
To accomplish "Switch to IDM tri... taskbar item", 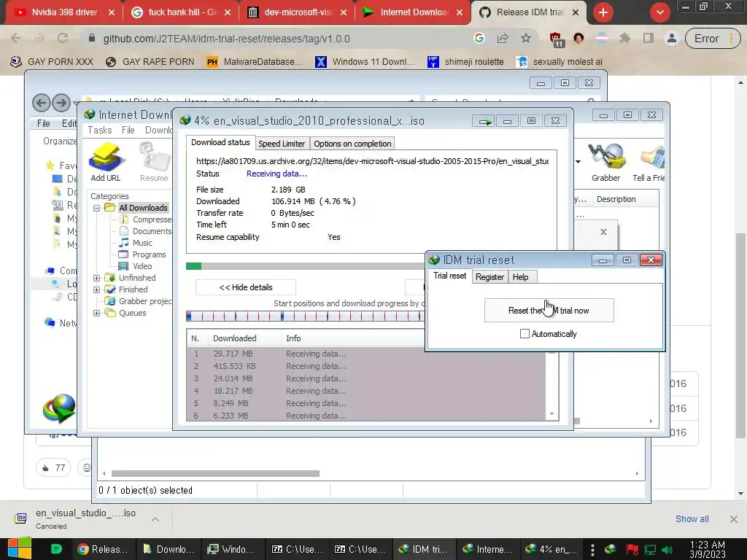I will [424, 549].
